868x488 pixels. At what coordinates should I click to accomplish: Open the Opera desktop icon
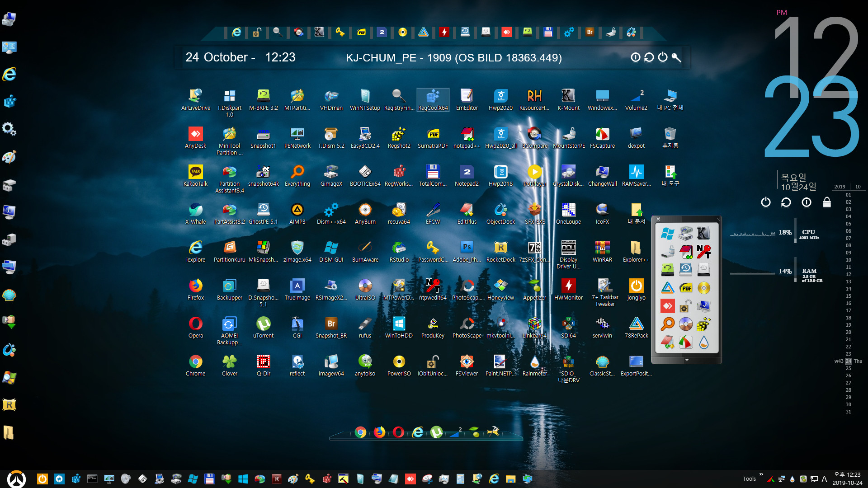[195, 327]
